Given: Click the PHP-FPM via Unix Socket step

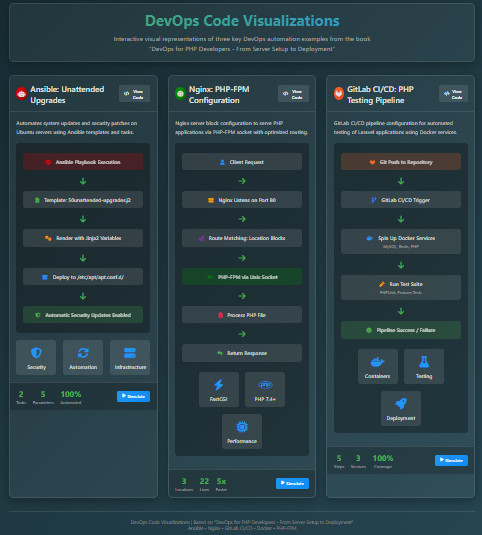Looking at the screenshot, I should tap(242, 277).
